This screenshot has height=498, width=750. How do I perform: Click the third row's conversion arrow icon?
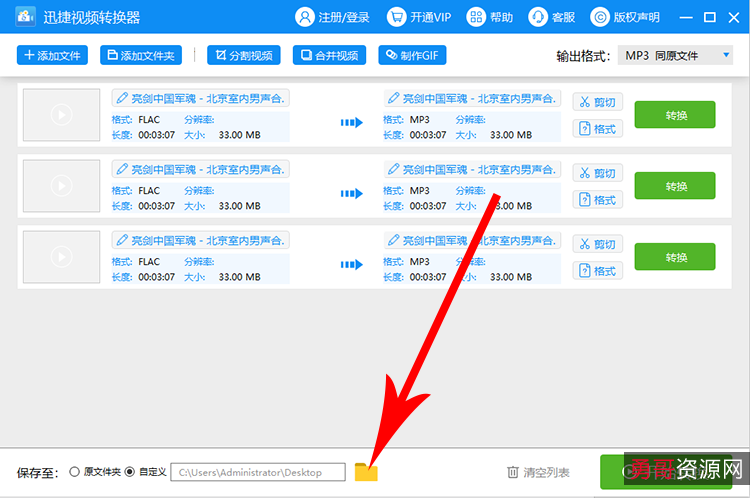352,265
